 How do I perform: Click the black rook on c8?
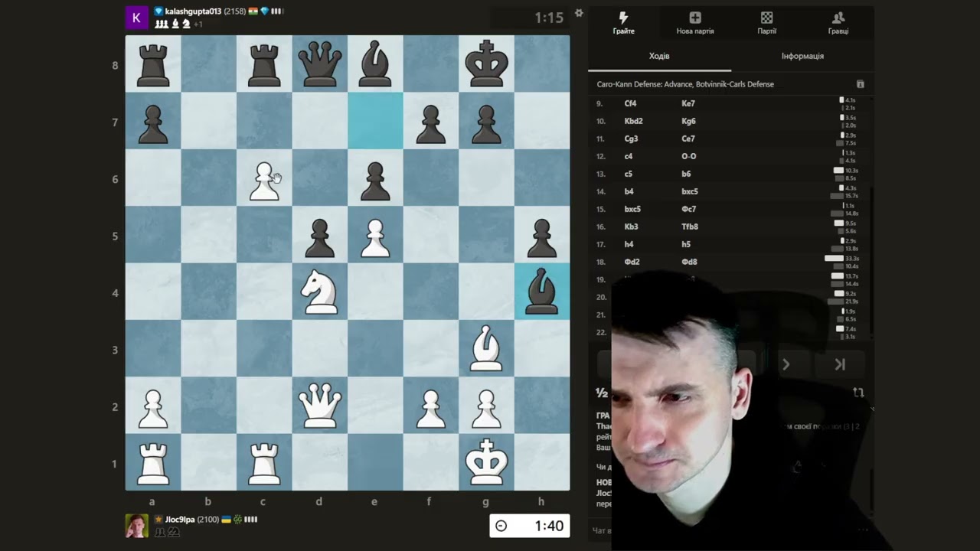click(264, 65)
